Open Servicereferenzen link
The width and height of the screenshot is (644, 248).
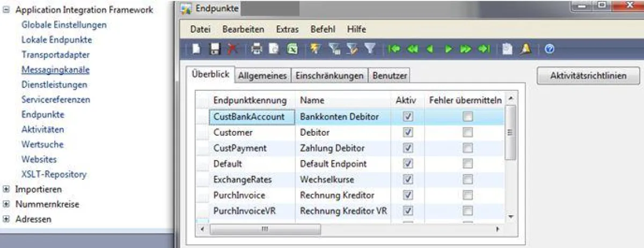(56, 99)
